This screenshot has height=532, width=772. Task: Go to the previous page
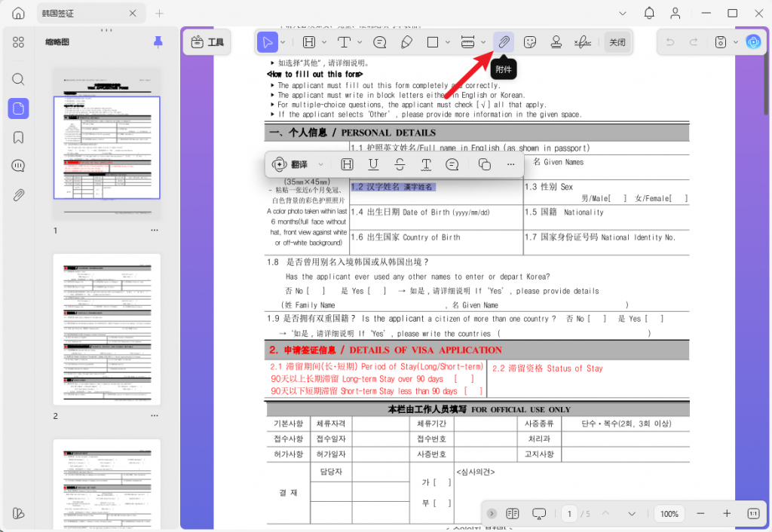click(x=605, y=513)
